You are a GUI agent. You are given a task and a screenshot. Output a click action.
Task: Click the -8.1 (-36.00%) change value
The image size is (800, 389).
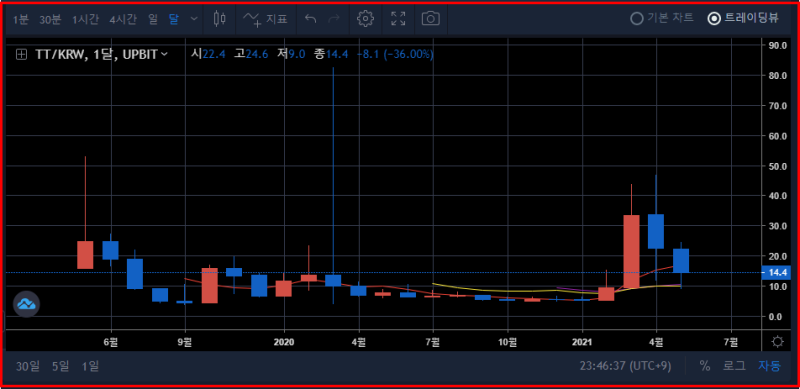(395, 54)
